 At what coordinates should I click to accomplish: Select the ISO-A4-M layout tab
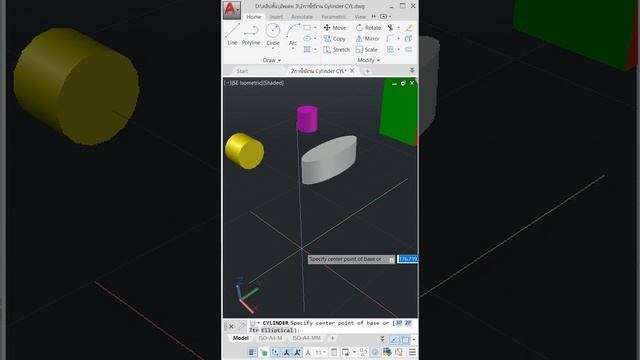tap(270, 338)
